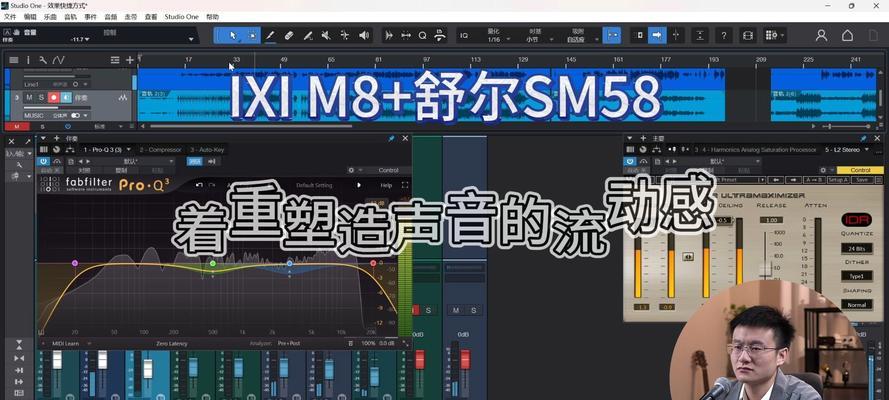Click Zero Latency mode button

[171, 343]
